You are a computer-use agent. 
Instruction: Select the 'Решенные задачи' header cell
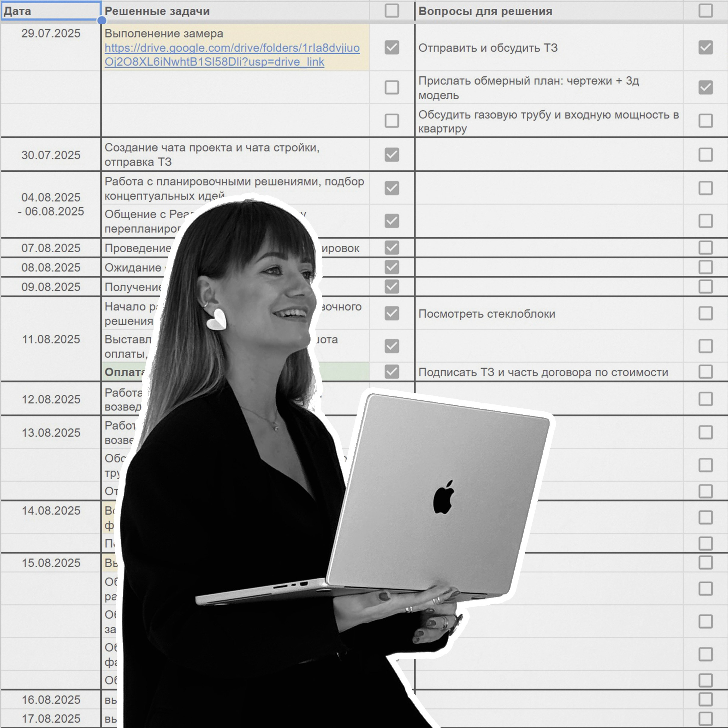pyautogui.click(x=235, y=11)
